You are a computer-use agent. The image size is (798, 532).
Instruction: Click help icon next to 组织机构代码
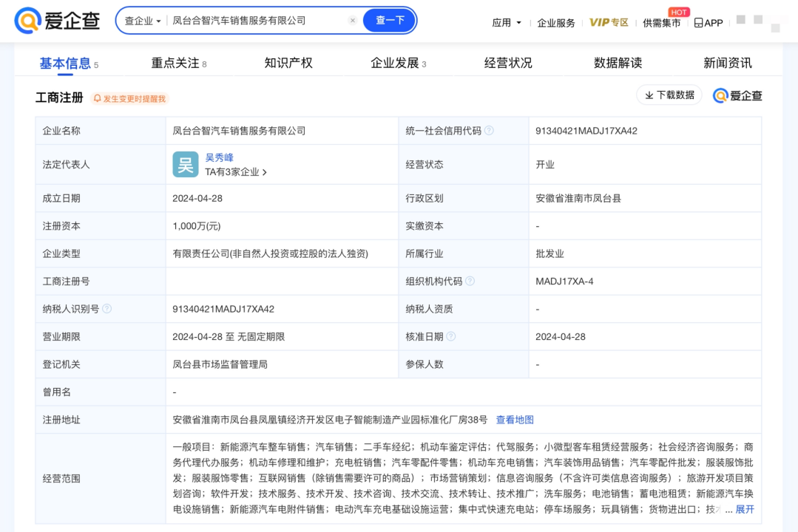coord(470,282)
